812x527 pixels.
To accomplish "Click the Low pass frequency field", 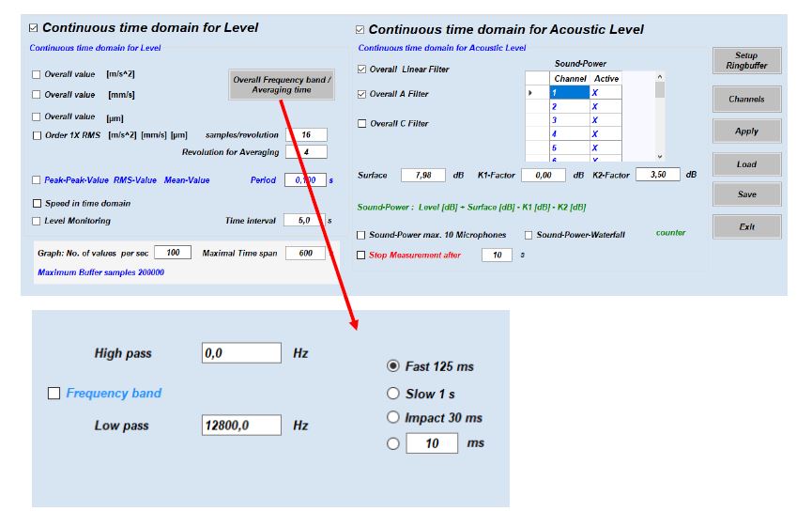I will pos(241,426).
